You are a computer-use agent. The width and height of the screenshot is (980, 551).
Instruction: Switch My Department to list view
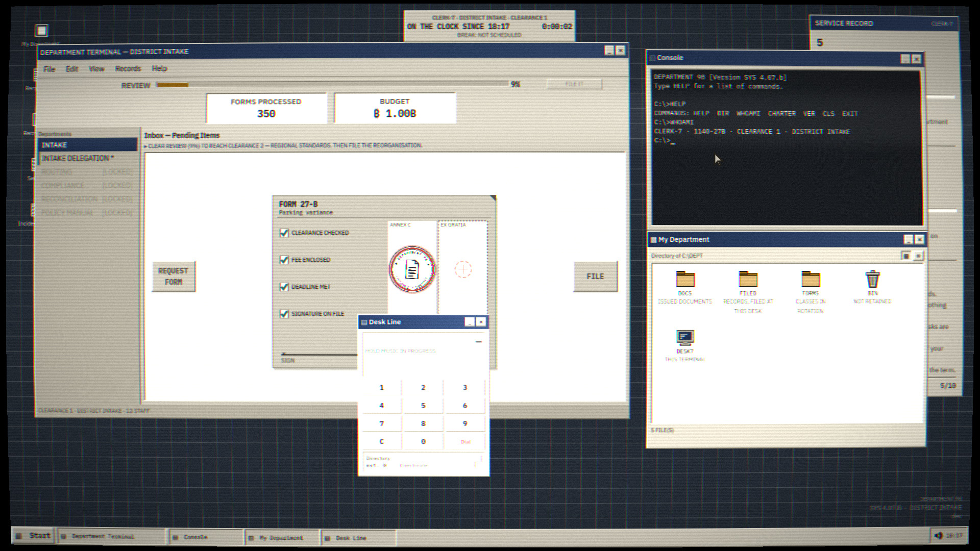click(918, 256)
